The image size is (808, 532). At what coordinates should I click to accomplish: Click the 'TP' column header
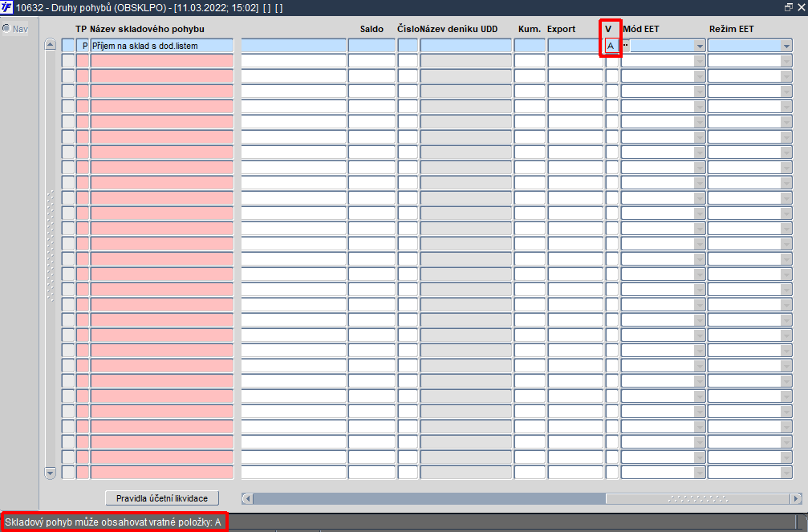(81, 29)
